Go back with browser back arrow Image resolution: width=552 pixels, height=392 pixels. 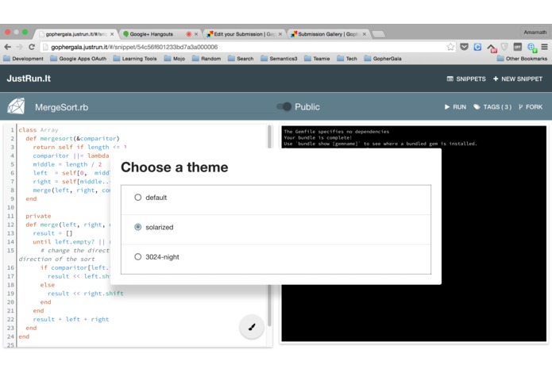click(x=8, y=47)
